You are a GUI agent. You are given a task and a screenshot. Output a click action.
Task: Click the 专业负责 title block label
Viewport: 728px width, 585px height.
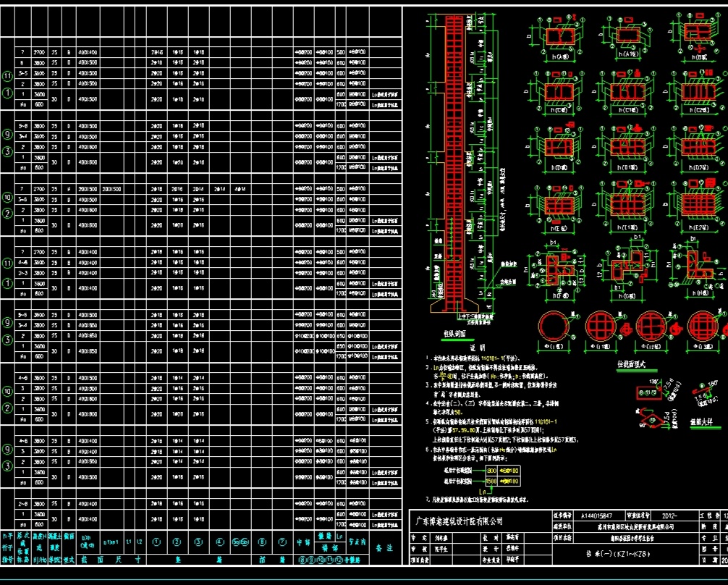pyautogui.click(x=491, y=560)
